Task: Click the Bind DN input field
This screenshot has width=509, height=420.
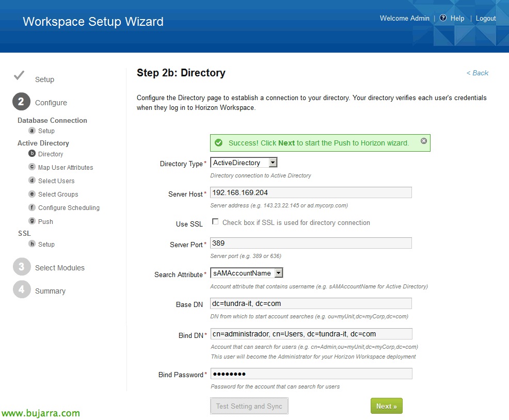Action: (x=311, y=334)
